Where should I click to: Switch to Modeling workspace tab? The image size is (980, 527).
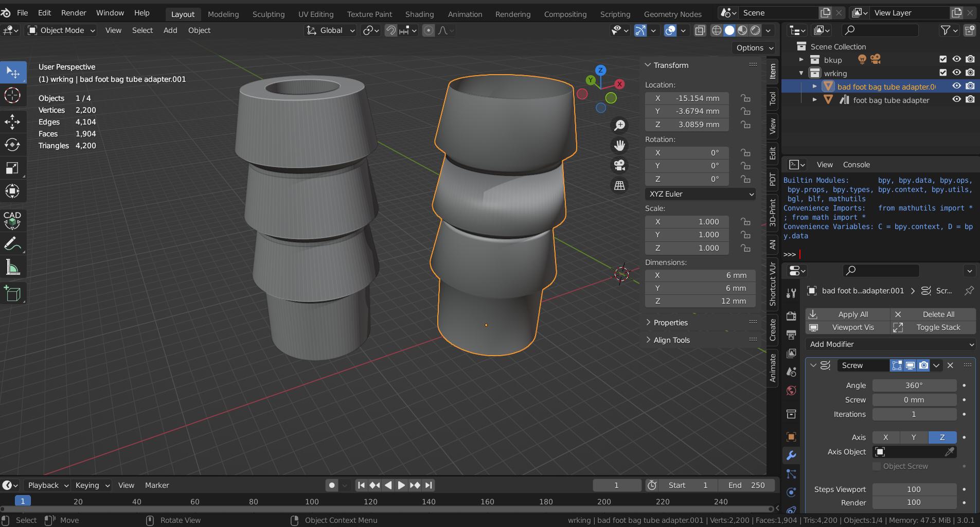point(223,14)
